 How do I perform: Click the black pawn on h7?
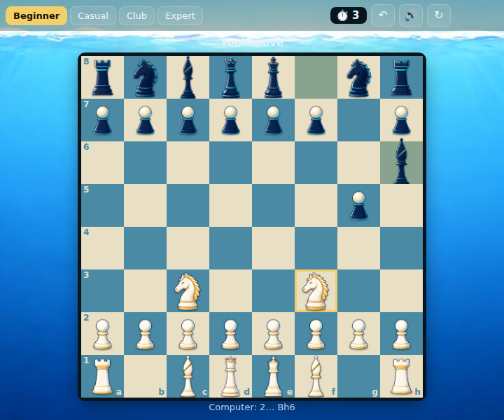402,120
